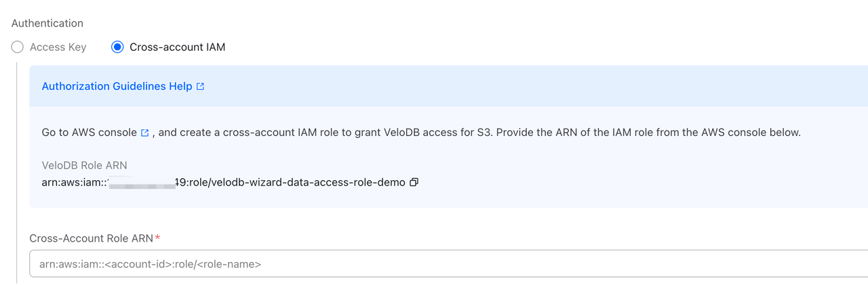
Task: Select the Access Key radio button
Action: pyautogui.click(x=18, y=47)
